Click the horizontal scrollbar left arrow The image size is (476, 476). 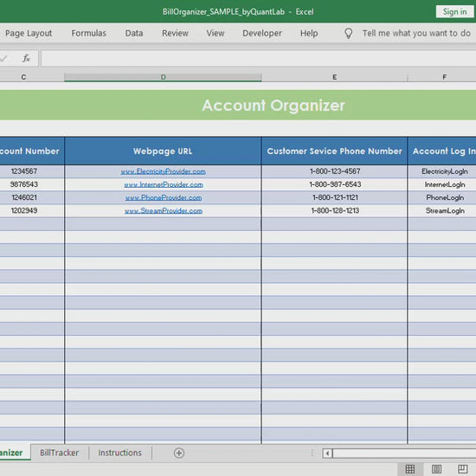point(327,453)
